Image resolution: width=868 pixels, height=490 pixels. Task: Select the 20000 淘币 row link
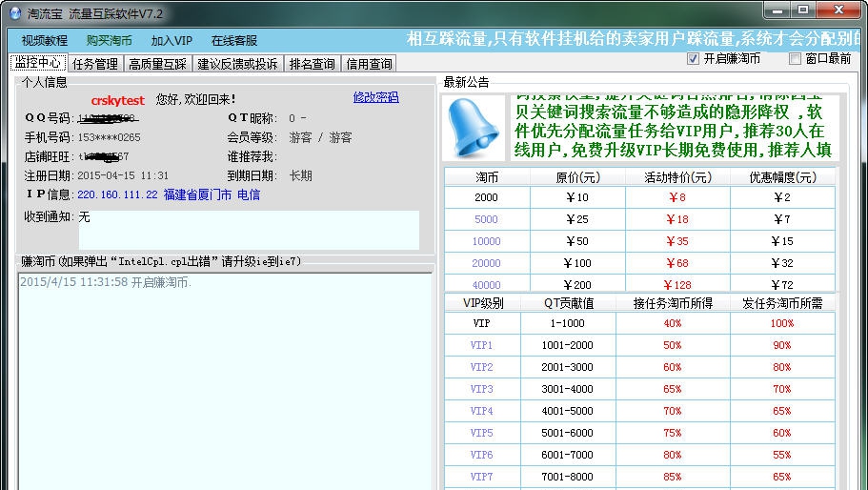point(486,263)
